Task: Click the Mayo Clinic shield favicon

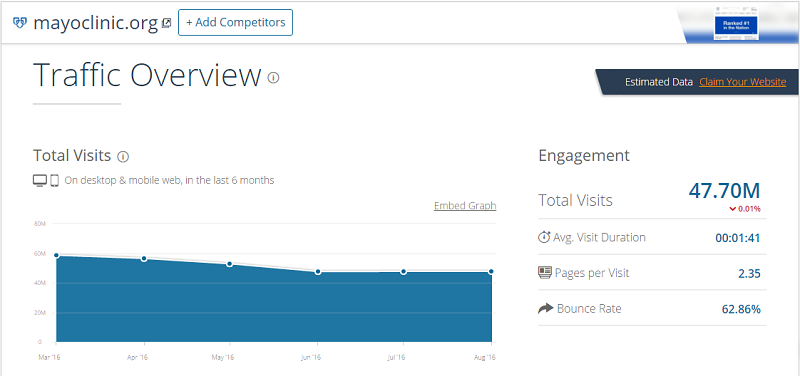Action: click(19, 23)
